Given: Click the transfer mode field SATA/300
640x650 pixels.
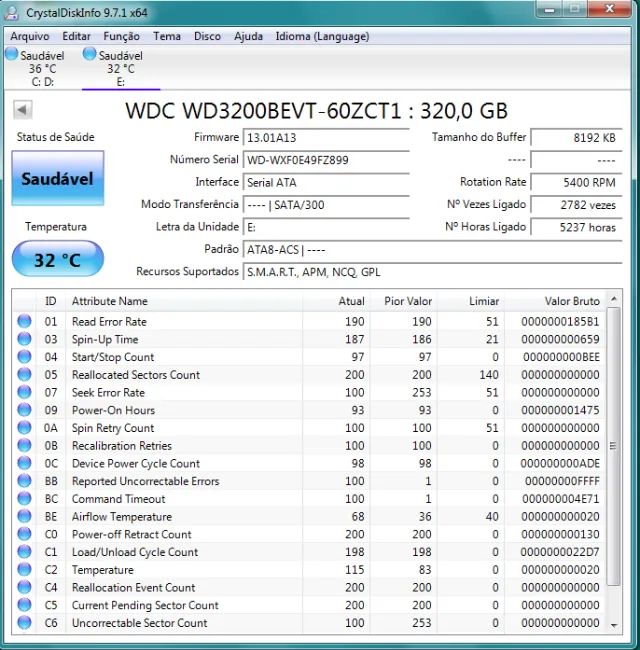Looking at the screenshot, I should (x=326, y=205).
